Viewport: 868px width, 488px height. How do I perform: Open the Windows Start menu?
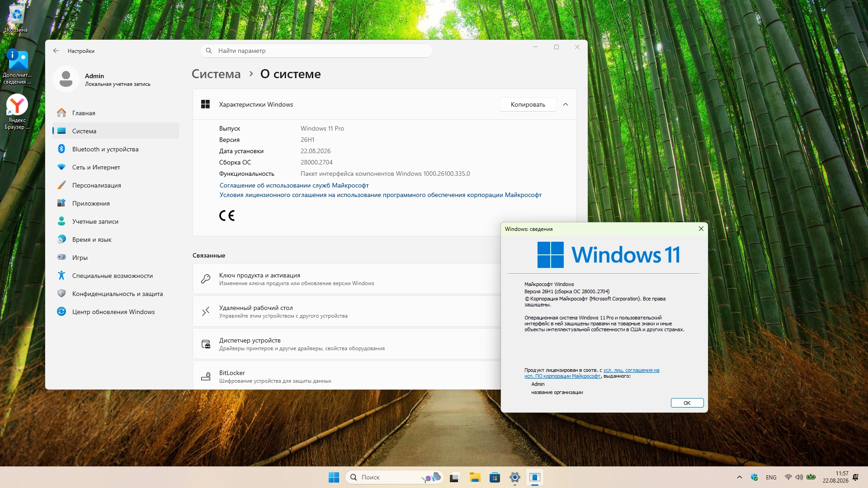click(334, 477)
